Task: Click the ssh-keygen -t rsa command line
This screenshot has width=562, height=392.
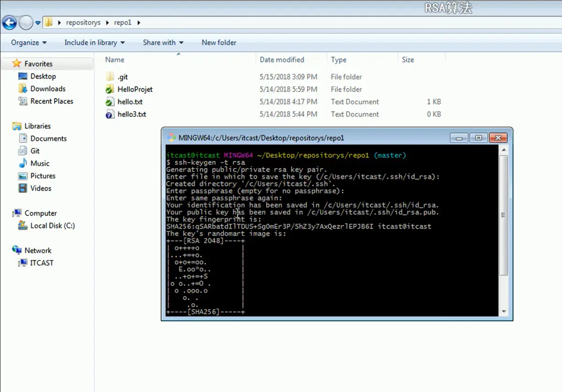Action: click(206, 163)
